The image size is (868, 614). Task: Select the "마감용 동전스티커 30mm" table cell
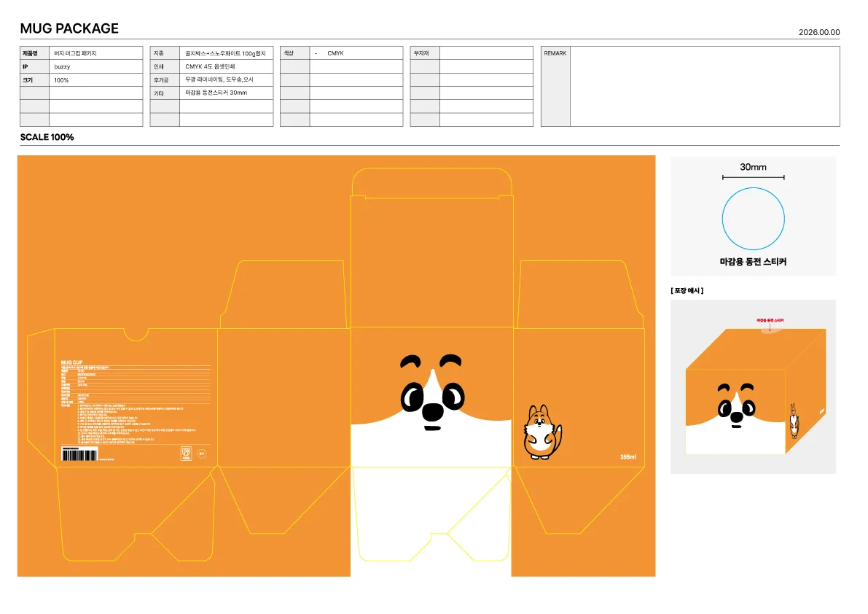coord(227,93)
